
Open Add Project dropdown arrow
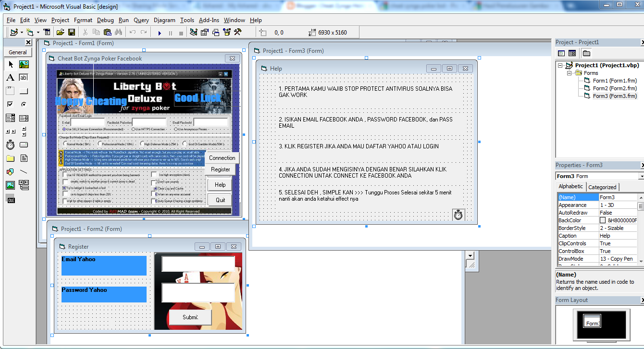pyautogui.click(x=22, y=33)
